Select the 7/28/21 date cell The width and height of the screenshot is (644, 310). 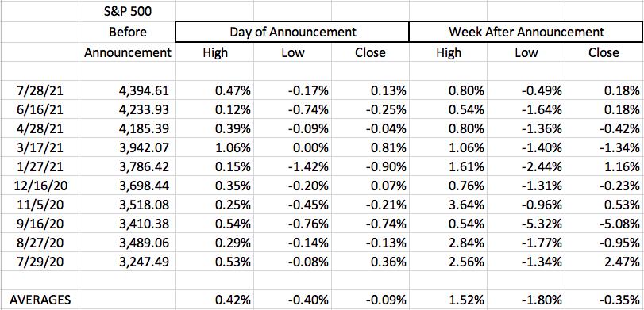click(x=40, y=90)
